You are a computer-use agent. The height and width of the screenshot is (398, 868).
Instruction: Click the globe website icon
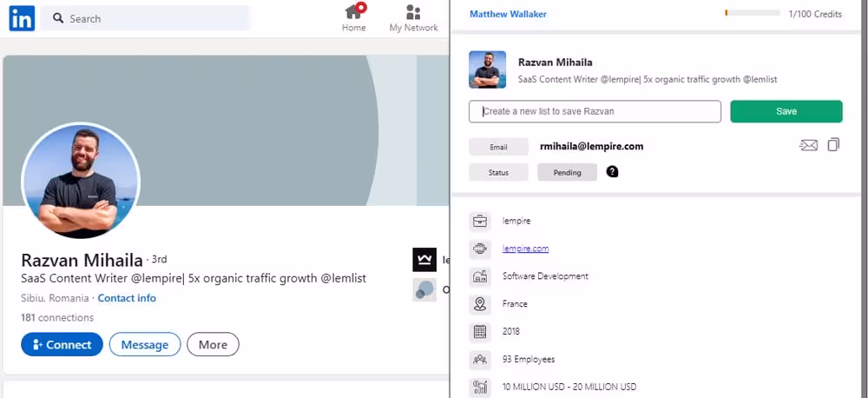pos(479,249)
